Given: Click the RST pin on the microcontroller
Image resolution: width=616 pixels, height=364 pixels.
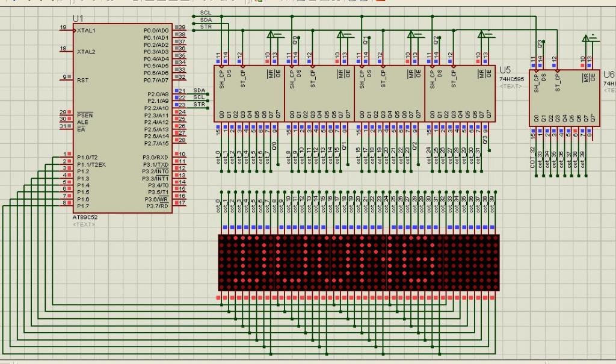Looking at the screenshot, I should pos(66,79).
